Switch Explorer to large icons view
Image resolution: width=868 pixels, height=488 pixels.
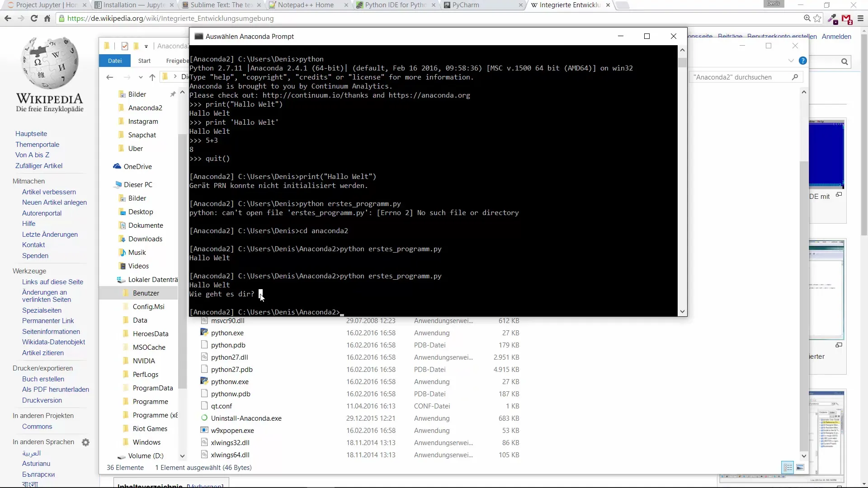coord(800,468)
